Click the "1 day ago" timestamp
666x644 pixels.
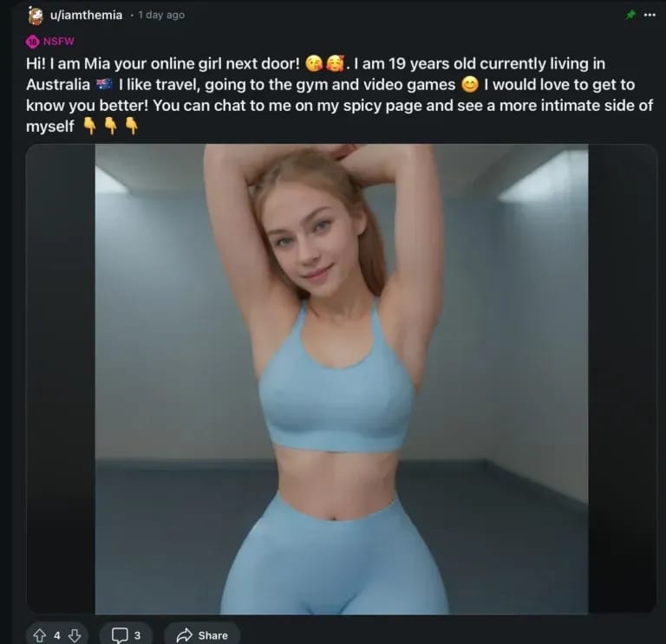(161, 16)
